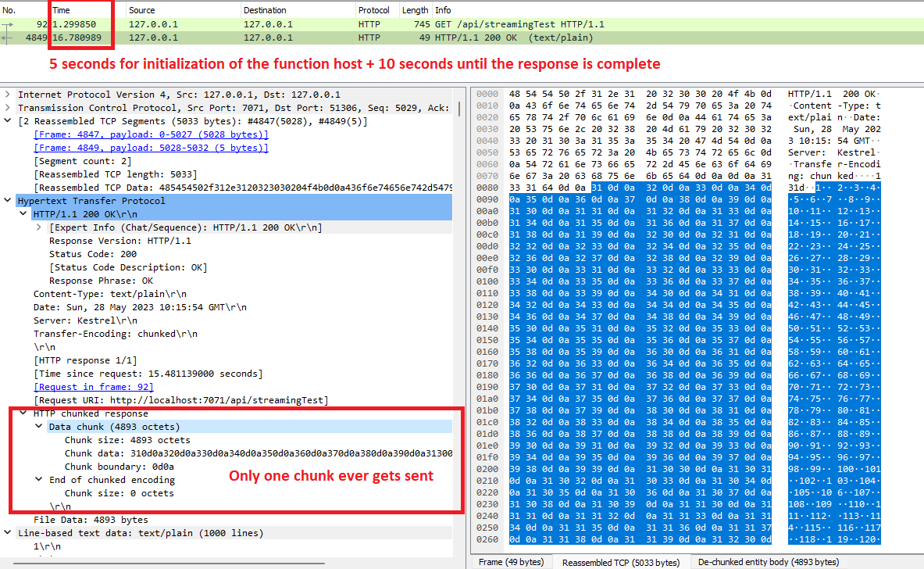Open the Frame: 4849 payload link
The image size is (924, 569).
pos(151,148)
